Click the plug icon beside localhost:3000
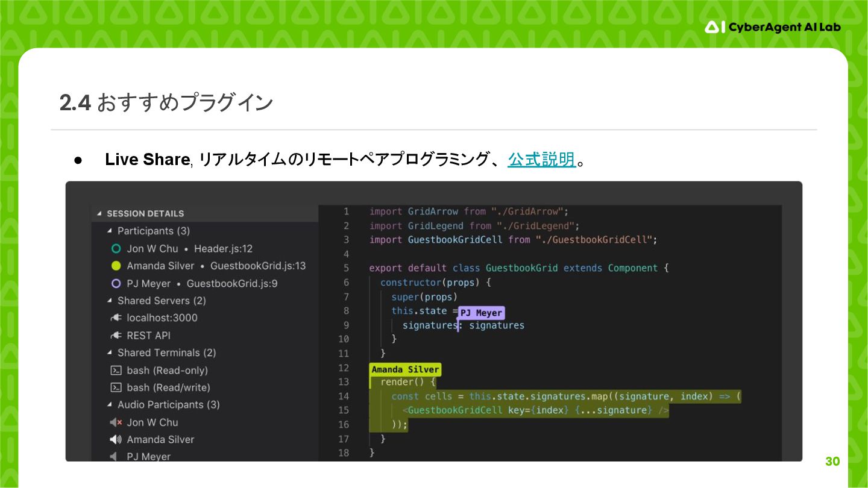This screenshot has height=488, width=868. tap(116, 318)
